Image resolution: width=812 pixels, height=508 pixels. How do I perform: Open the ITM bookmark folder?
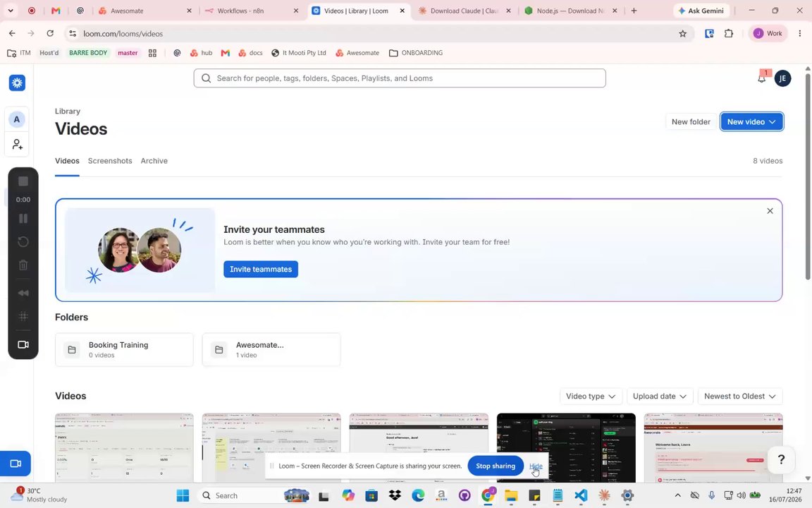(19, 53)
